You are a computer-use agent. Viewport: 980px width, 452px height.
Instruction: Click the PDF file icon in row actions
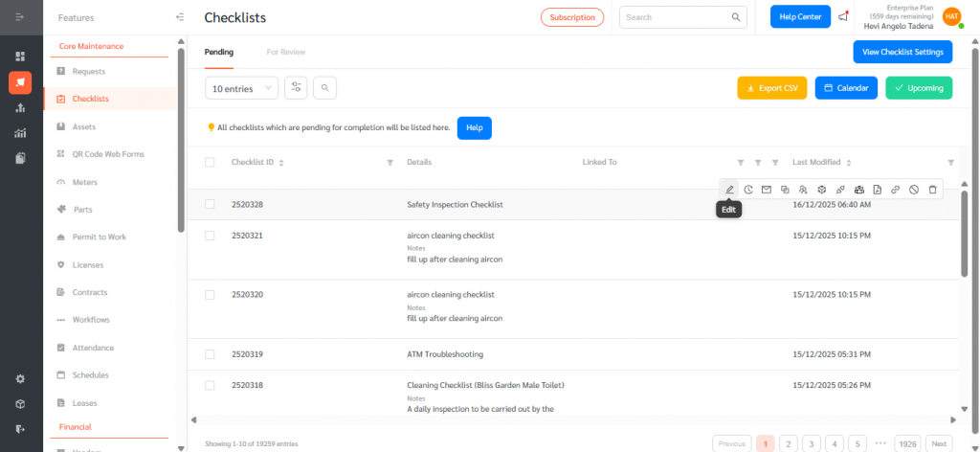point(877,190)
